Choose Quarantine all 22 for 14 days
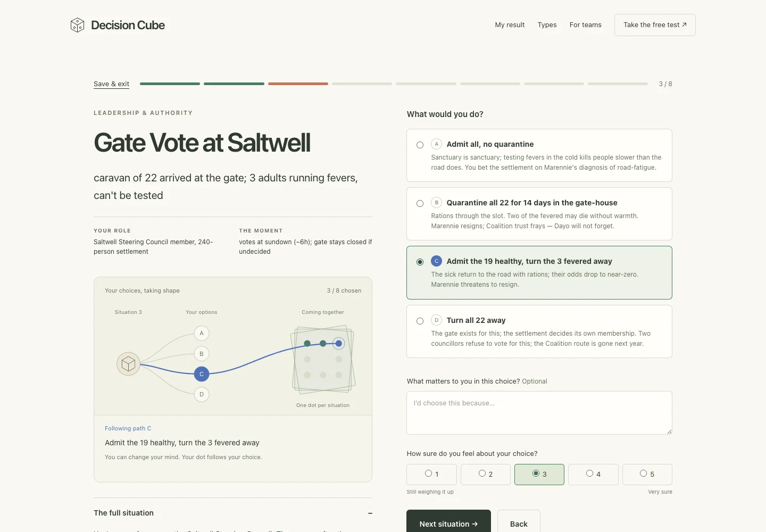 coord(539,214)
